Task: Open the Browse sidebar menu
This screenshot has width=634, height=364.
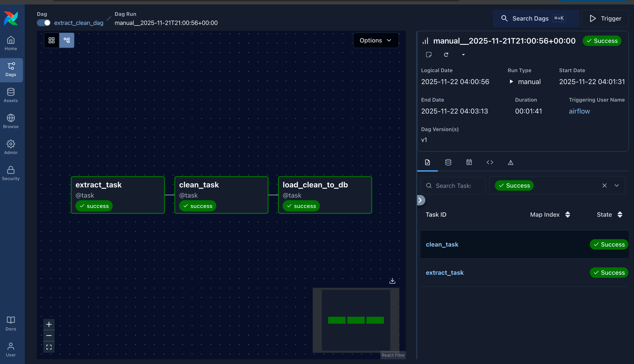Action: point(11,121)
